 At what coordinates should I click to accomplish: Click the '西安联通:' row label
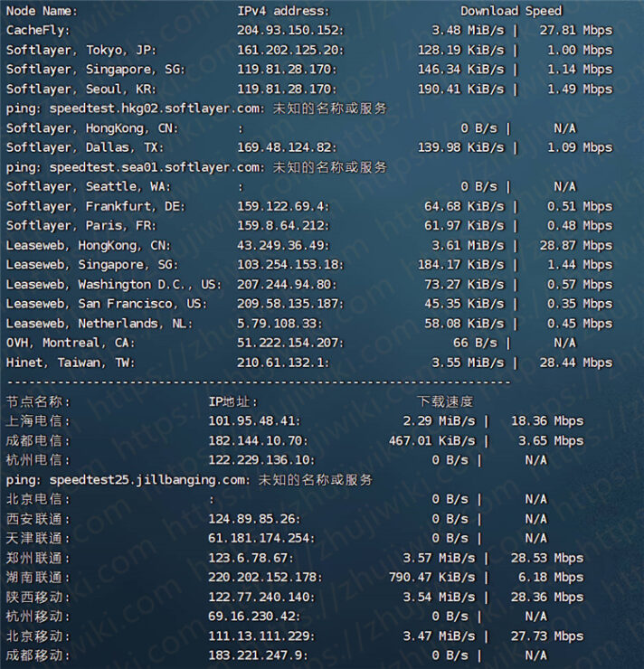[x=38, y=519]
